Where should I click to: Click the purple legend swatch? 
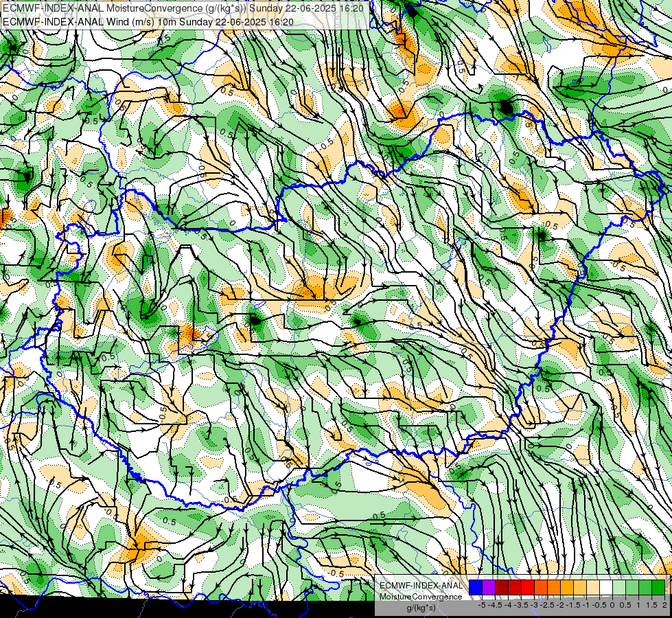(489, 588)
